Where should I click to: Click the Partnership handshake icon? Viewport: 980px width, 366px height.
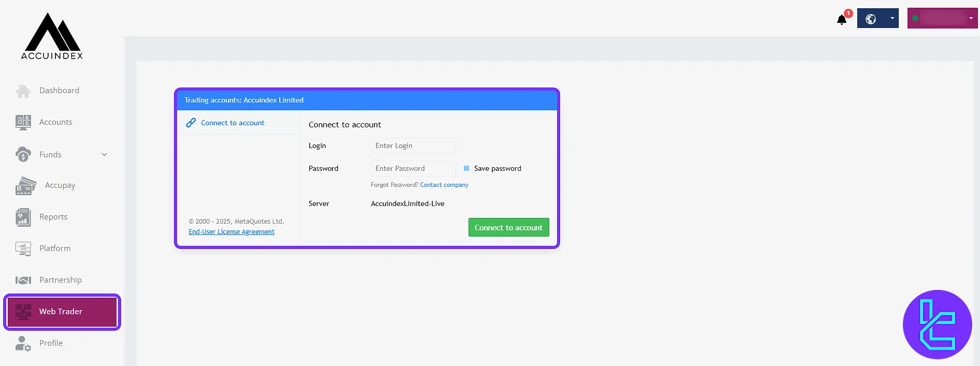(23, 280)
